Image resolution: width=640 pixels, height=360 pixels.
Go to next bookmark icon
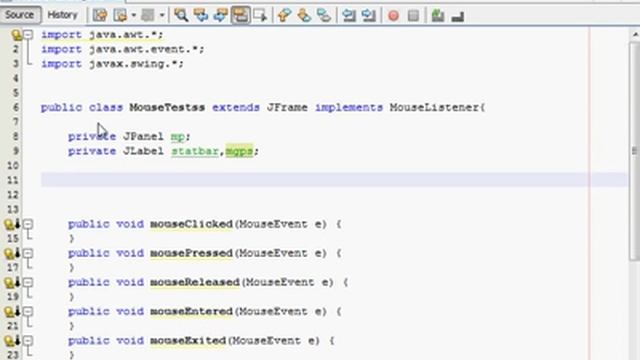coord(304,16)
